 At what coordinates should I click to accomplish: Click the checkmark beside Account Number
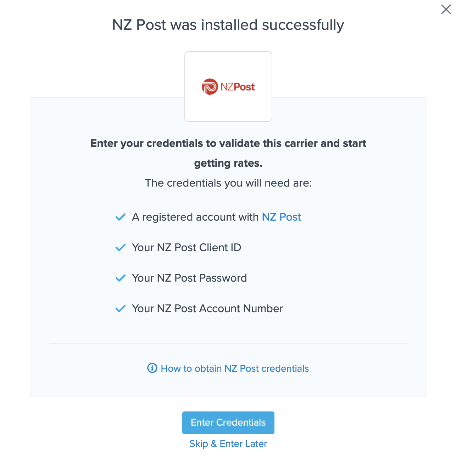(x=121, y=309)
